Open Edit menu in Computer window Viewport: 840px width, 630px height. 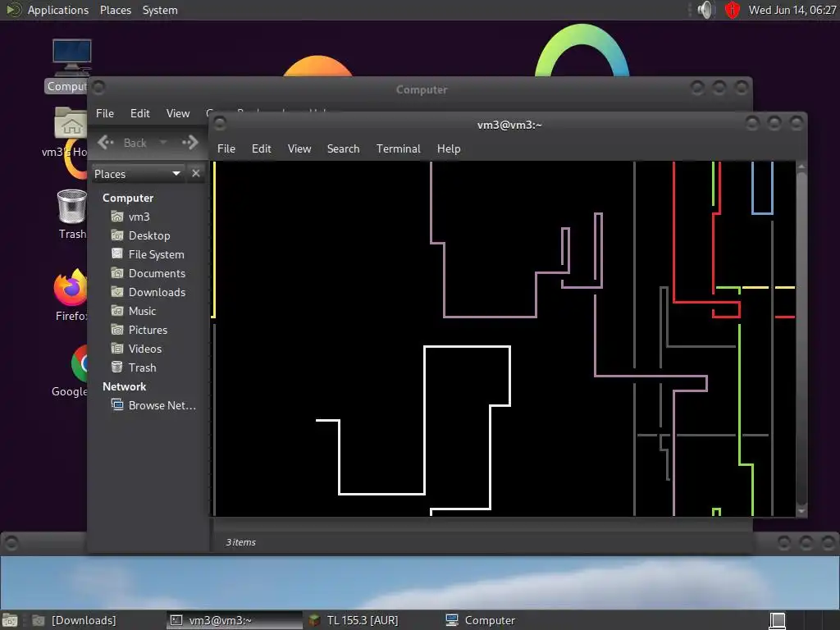(x=139, y=113)
